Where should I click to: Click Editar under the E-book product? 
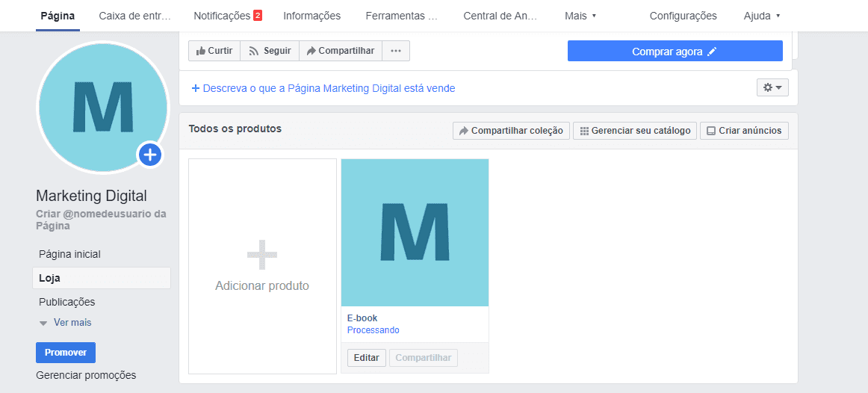pos(366,358)
